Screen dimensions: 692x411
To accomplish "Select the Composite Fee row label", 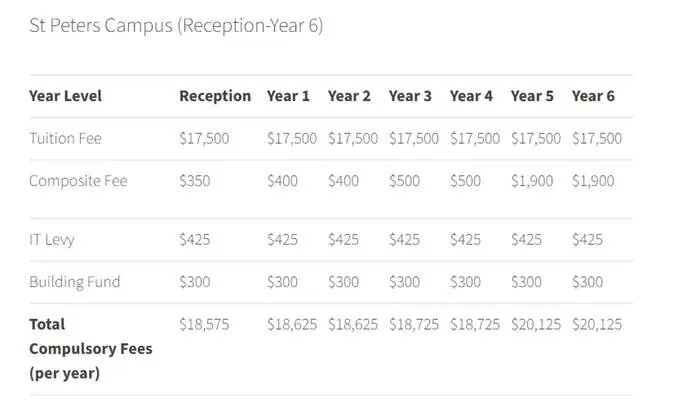I will [78, 181].
